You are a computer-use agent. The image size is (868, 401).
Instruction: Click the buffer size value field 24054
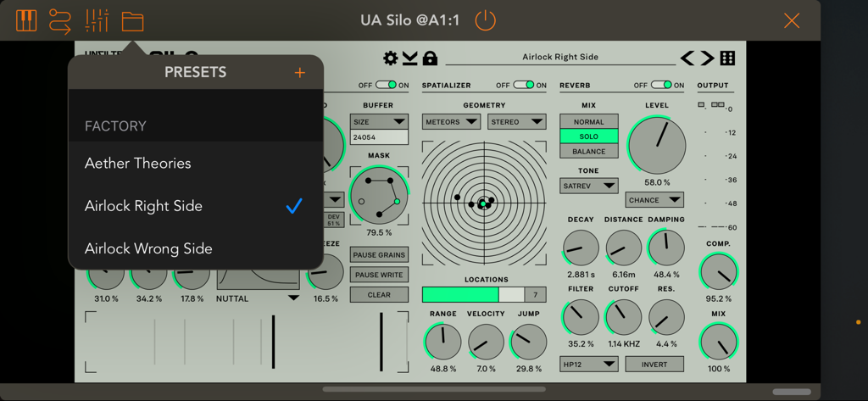coord(379,137)
